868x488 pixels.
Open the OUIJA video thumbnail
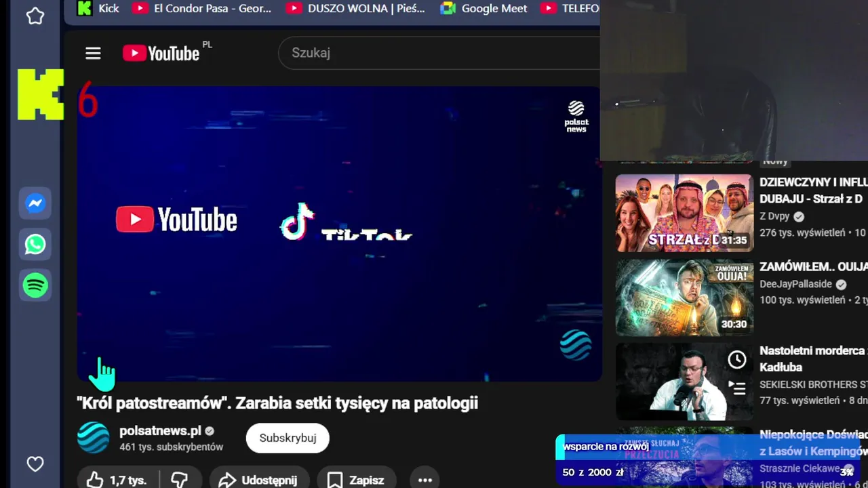684,298
